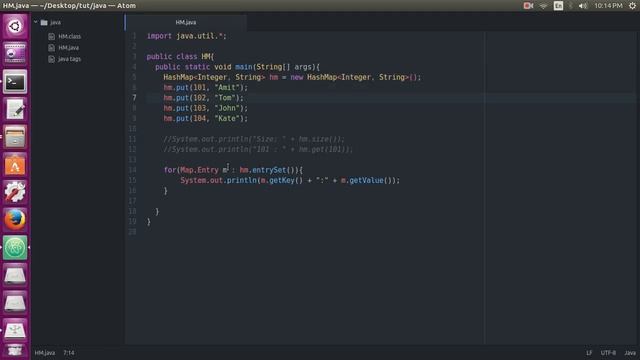Open Ubuntu Software Center dock icon
Screen dimensions: 640x360
(15, 165)
